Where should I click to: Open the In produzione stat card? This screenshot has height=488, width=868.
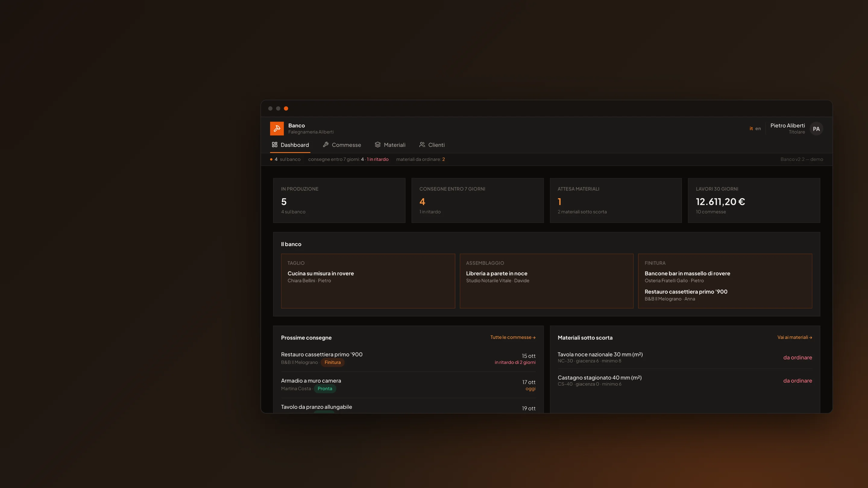pyautogui.click(x=339, y=200)
